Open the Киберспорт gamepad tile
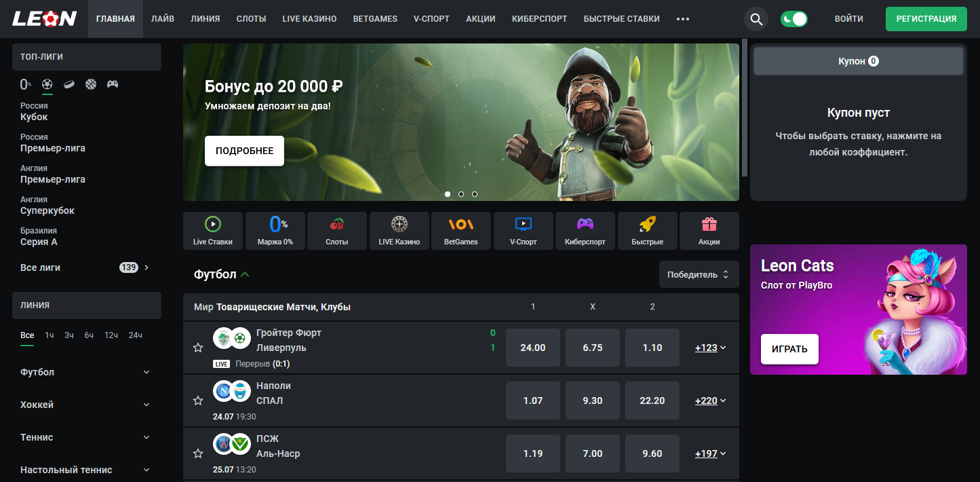The image size is (980, 482). (585, 231)
